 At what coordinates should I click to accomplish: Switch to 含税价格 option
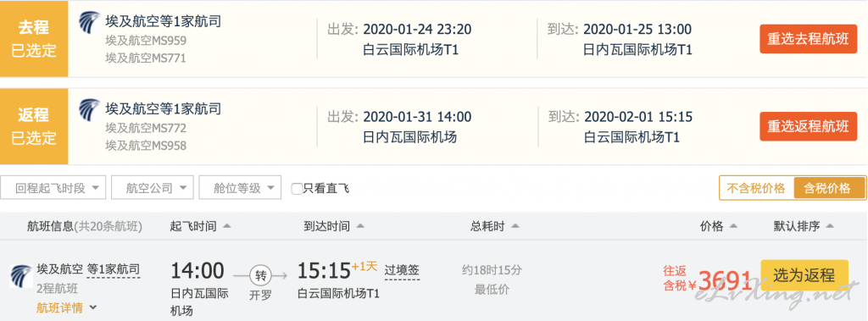coord(829,188)
